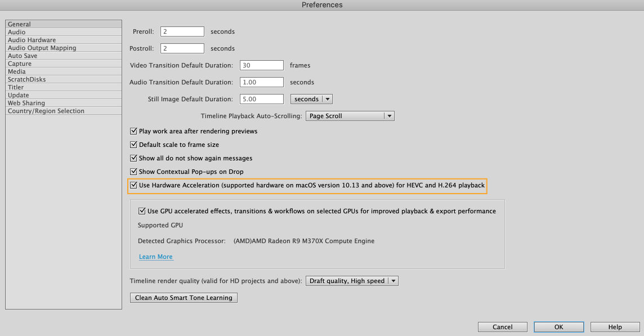Focus the Video Transition Default Duration field

262,65
